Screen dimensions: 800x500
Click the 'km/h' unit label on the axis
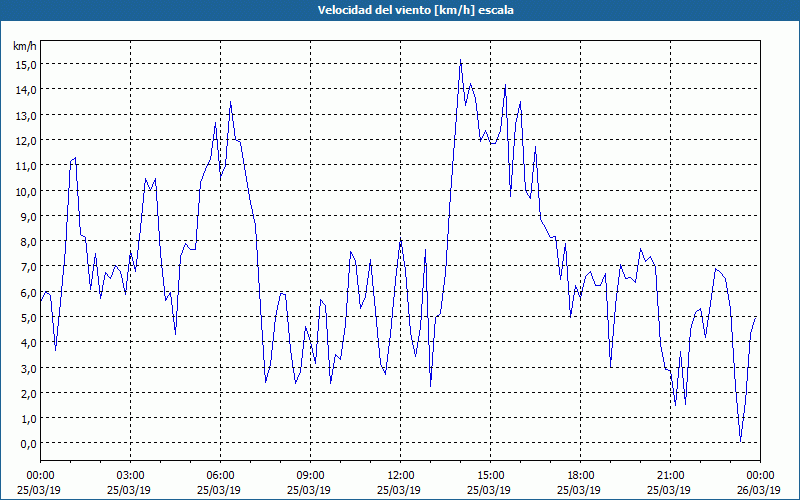[24, 46]
